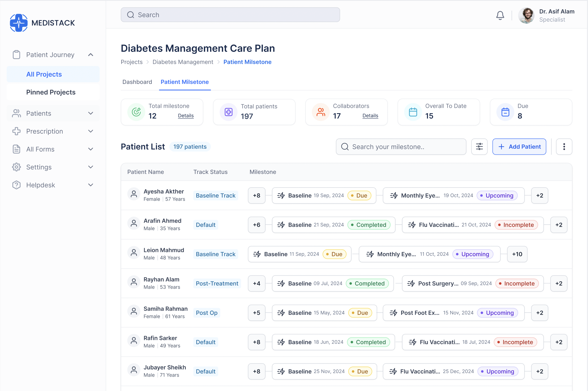588x391 pixels.
Task: Click the Collaborators people icon
Action: point(320,112)
